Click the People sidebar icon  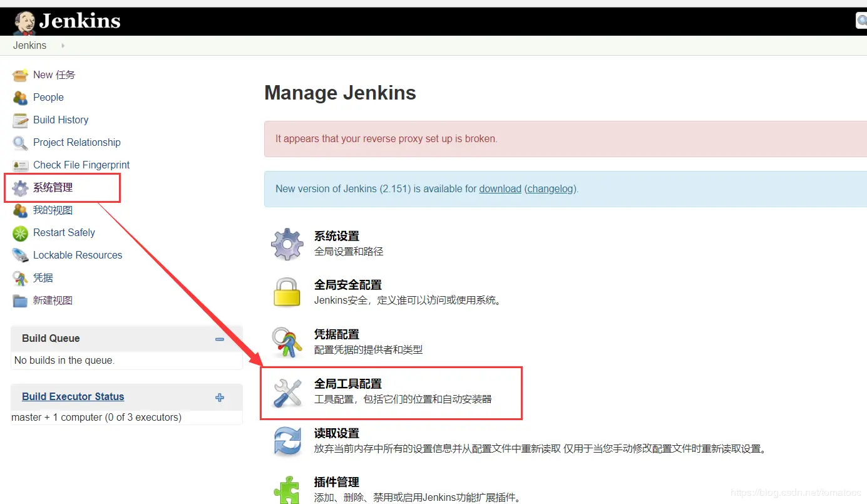tap(21, 98)
